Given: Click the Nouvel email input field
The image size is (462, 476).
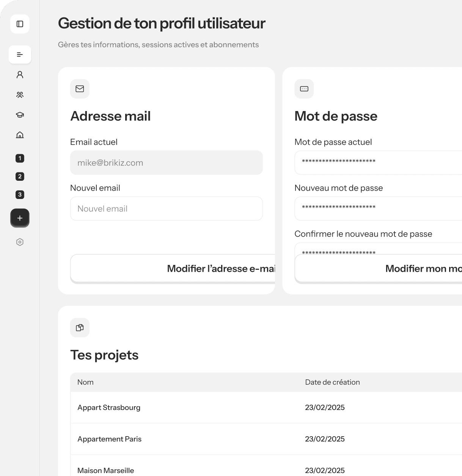Looking at the screenshot, I should [x=166, y=208].
